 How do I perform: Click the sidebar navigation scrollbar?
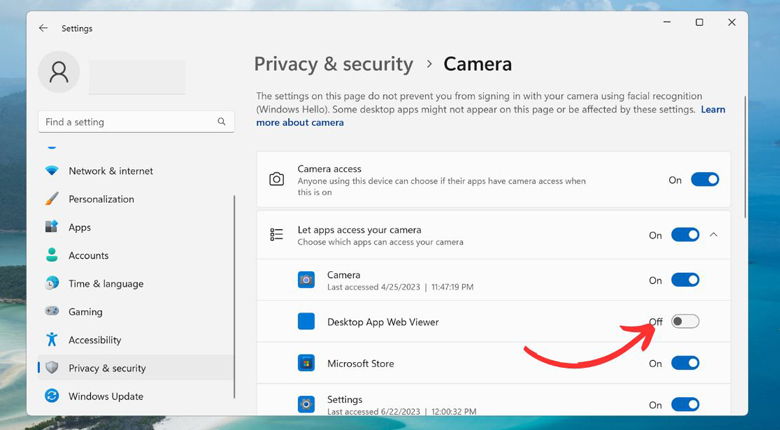(234, 297)
